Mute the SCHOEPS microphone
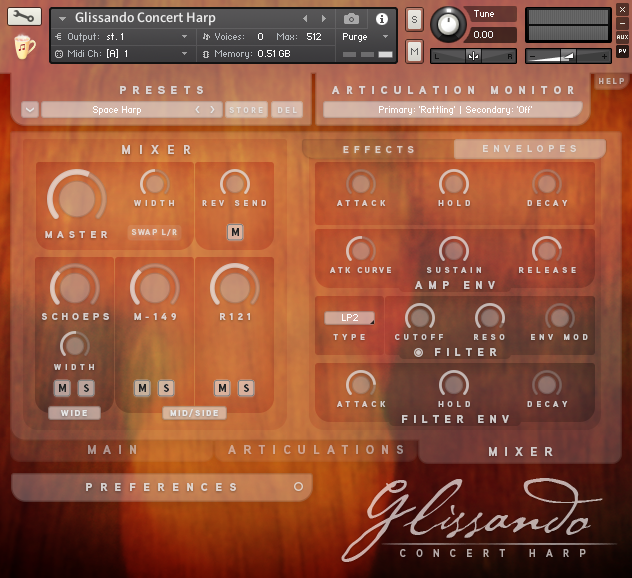Screen dimensions: 632x578 (x=62, y=388)
